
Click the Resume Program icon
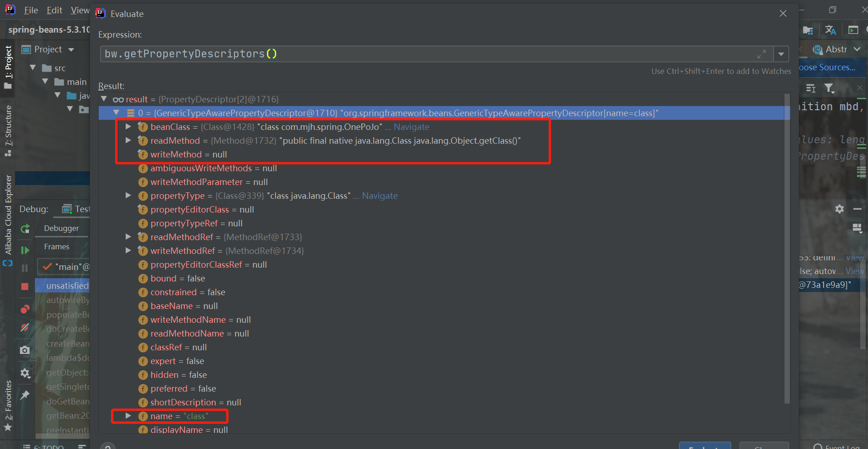[x=25, y=250]
